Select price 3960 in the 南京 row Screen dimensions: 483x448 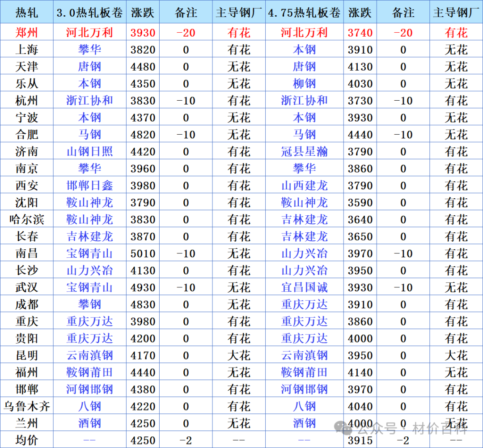coord(143,168)
